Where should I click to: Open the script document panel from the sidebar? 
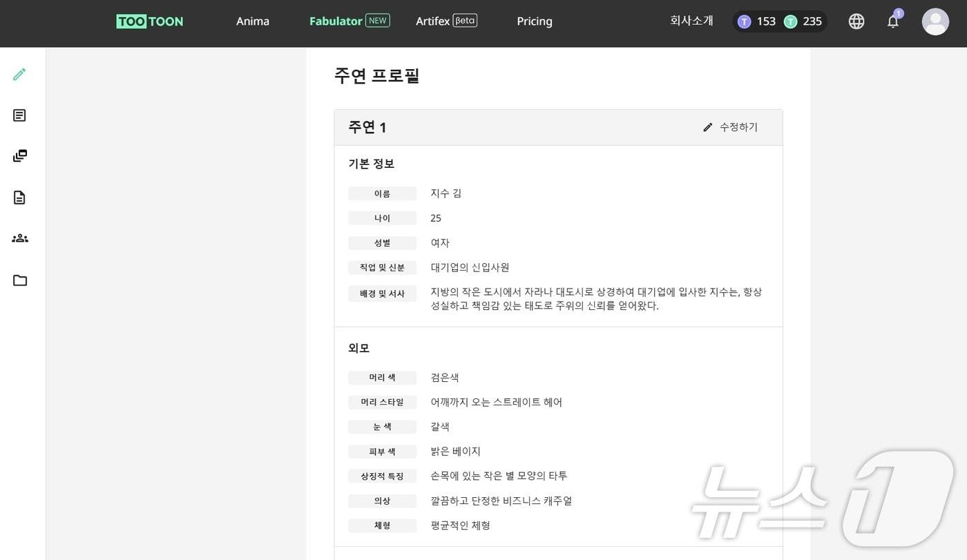19,115
